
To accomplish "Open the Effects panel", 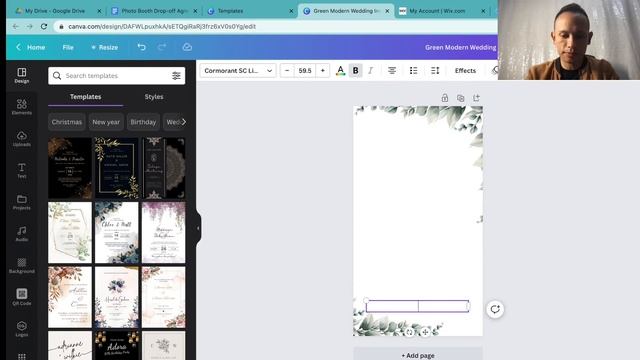I will [465, 71].
